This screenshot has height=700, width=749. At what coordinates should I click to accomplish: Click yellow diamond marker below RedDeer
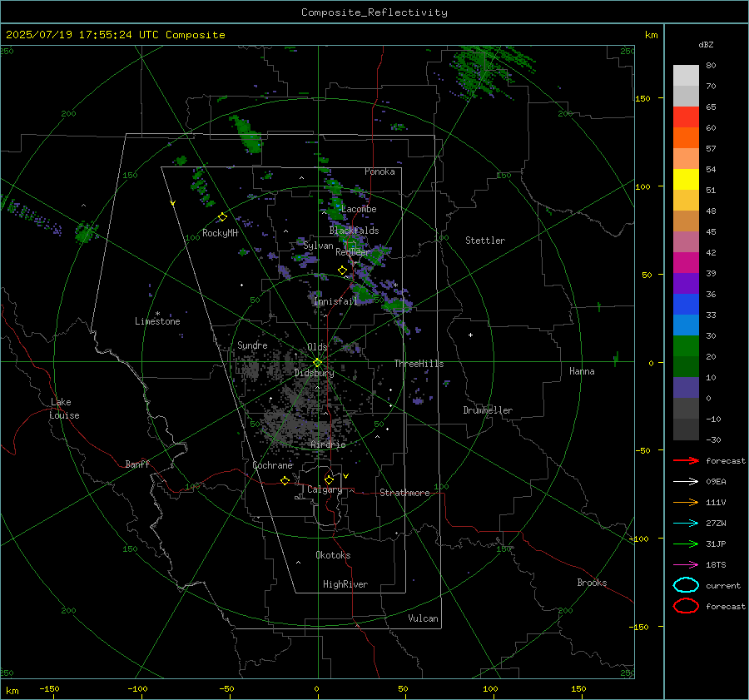pyautogui.click(x=342, y=271)
